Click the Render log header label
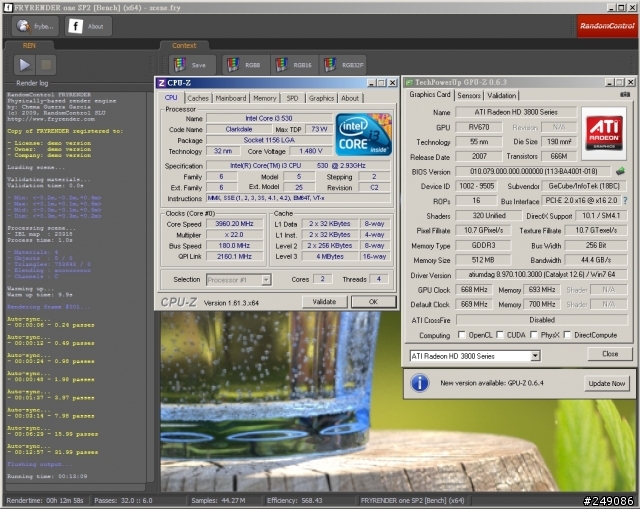Viewport: 640px width, 509px height. 32,83
